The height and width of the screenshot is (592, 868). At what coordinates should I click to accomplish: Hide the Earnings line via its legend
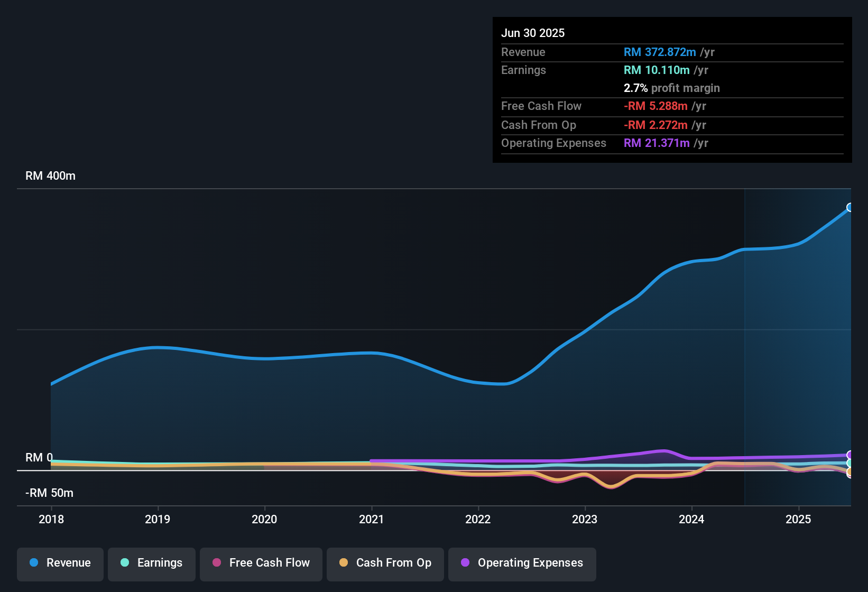(151, 563)
